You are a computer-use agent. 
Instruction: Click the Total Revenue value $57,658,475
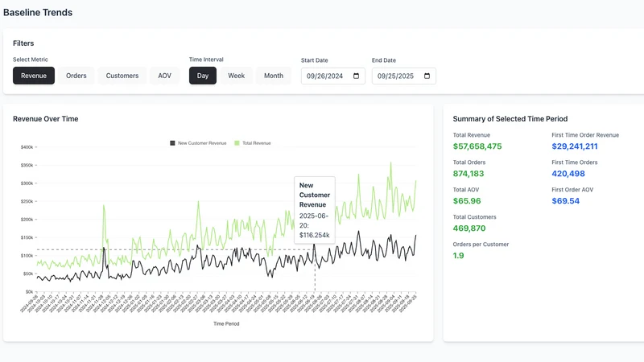pos(477,146)
